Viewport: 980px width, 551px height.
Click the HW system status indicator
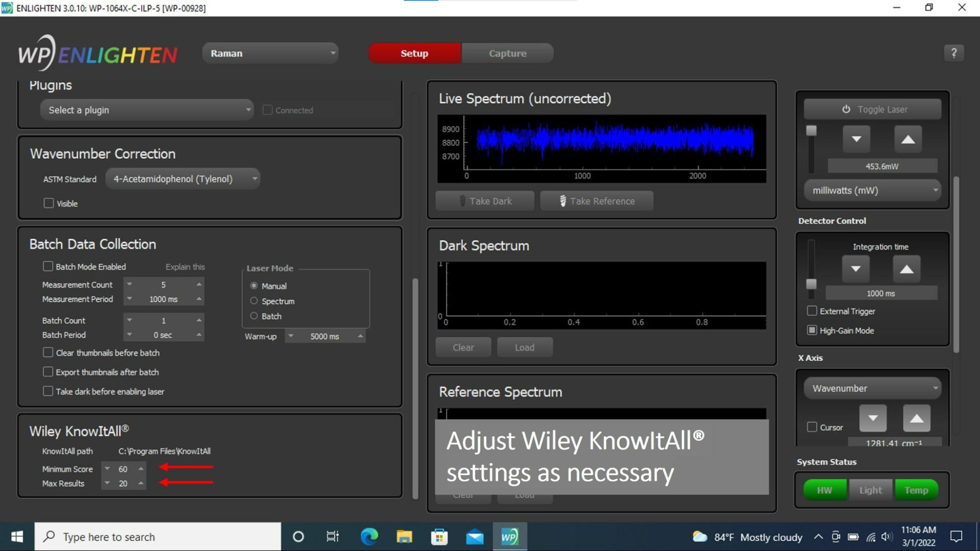(x=824, y=490)
